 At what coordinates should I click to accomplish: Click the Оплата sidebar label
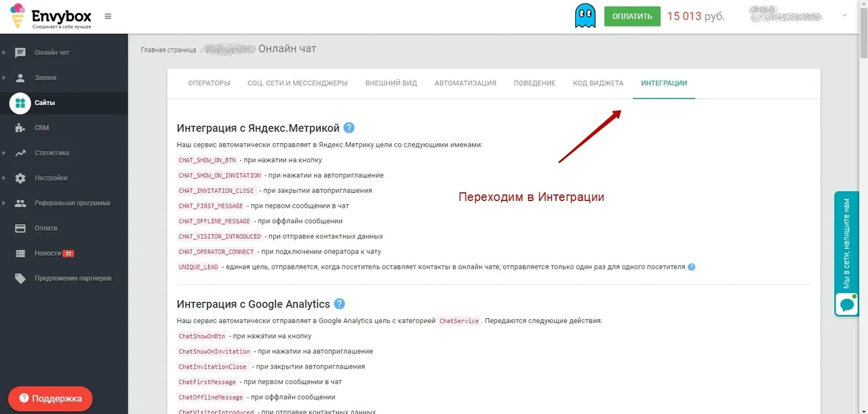(x=46, y=229)
